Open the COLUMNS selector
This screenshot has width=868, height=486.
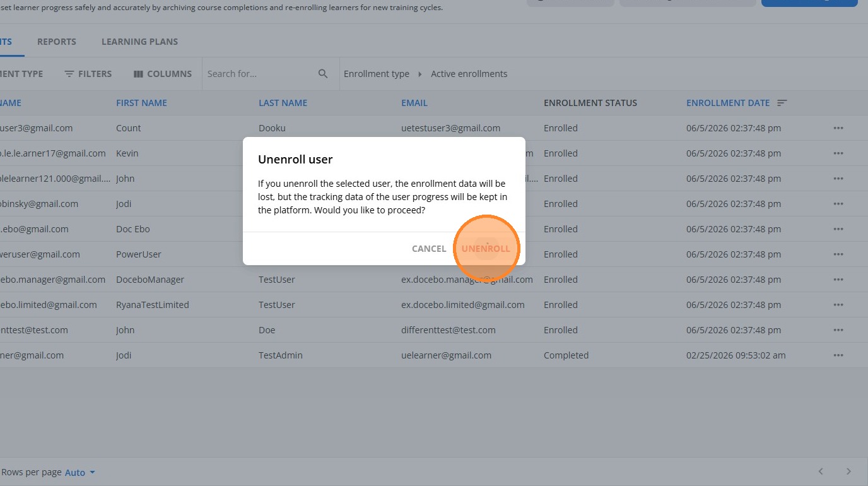point(163,74)
